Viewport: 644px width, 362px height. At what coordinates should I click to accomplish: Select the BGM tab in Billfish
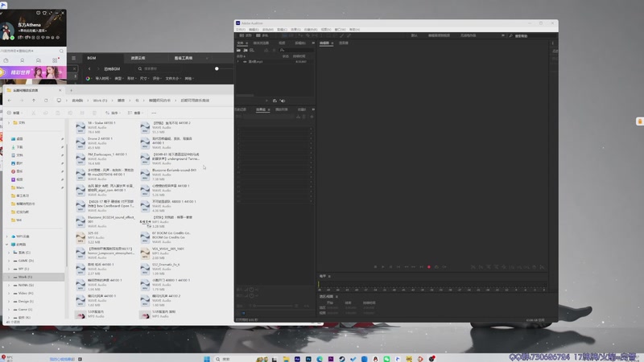click(92, 58)
